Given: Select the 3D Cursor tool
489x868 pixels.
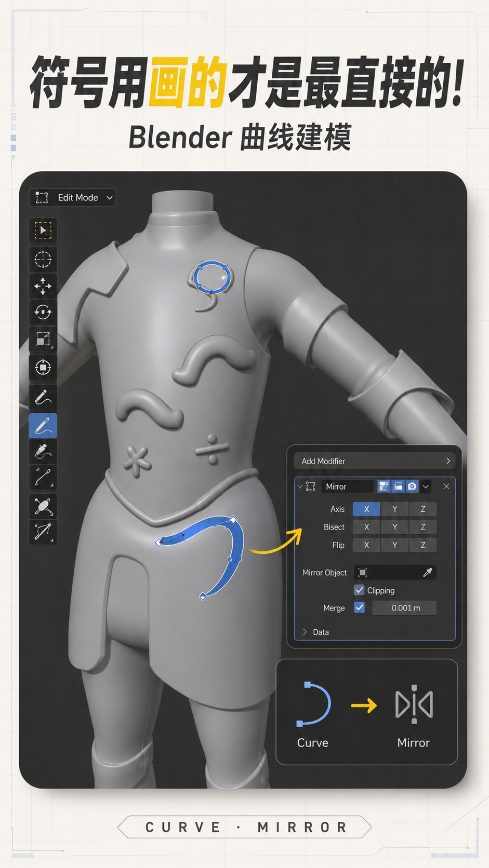Looking at the screenshot, I should coord(43,259).
